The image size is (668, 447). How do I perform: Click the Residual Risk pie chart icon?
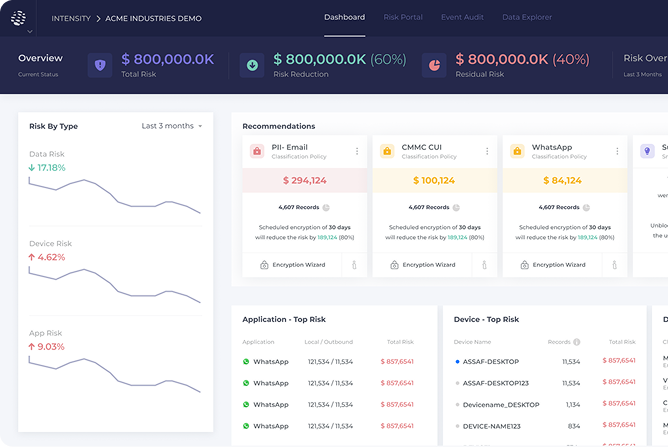click(435, 65)
